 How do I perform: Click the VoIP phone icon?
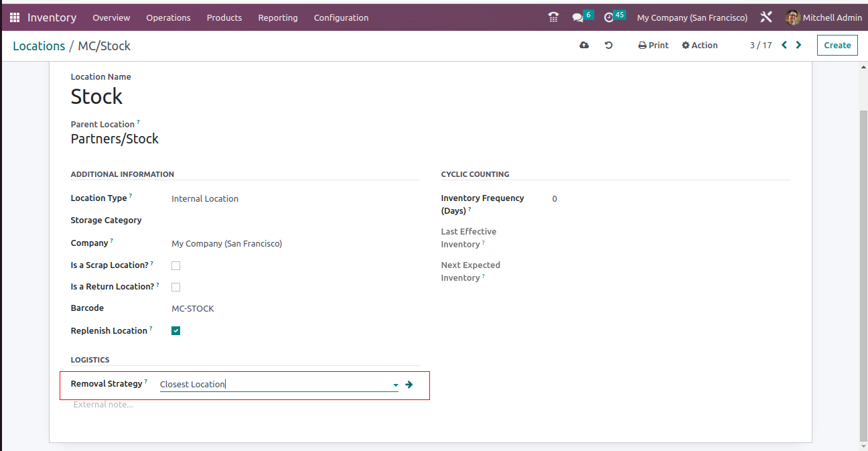tap(553, 17)
